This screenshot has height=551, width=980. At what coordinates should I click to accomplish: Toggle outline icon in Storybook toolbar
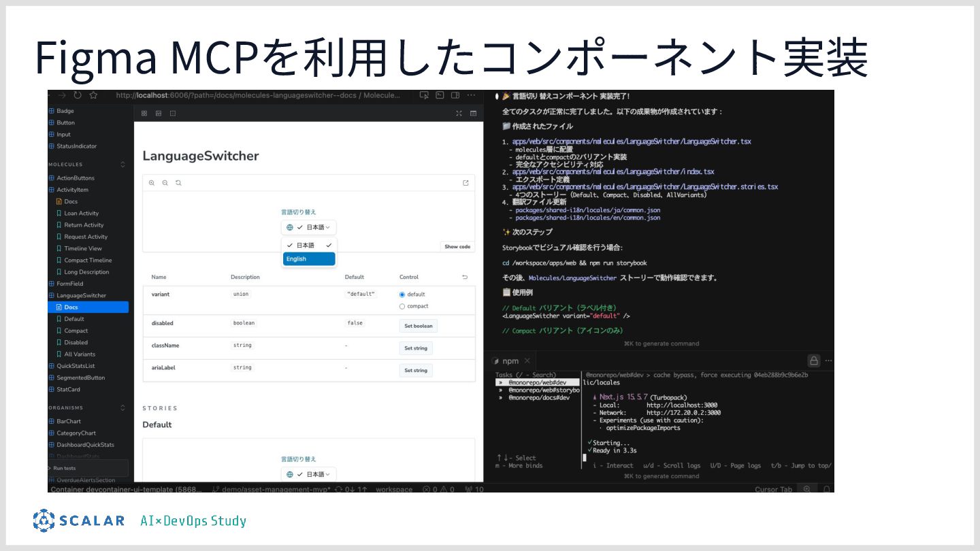pyautogui.click(x=173, y=114)
